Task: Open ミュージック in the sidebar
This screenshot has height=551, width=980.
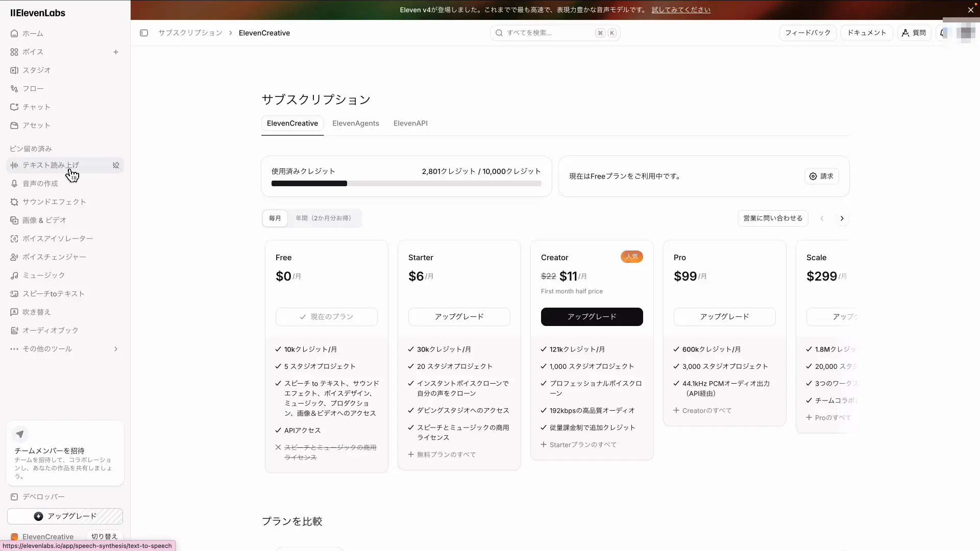Action: point(65,275)
